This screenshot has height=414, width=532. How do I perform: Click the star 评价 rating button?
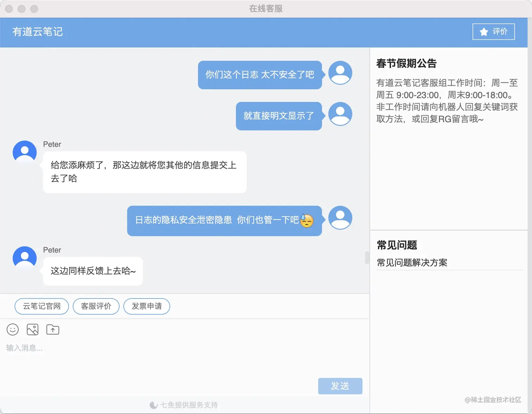(493, 32)
